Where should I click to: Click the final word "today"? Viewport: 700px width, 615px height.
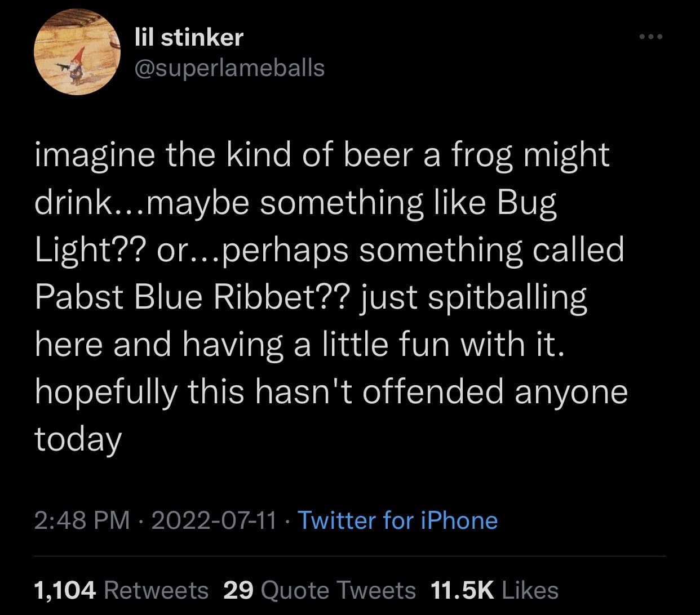[78, 439]
